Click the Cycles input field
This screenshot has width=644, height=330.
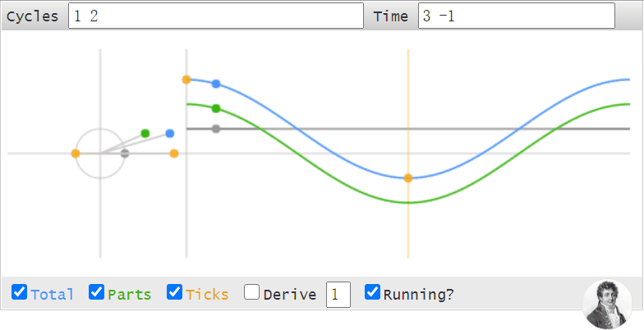click(x=216, y=16)
